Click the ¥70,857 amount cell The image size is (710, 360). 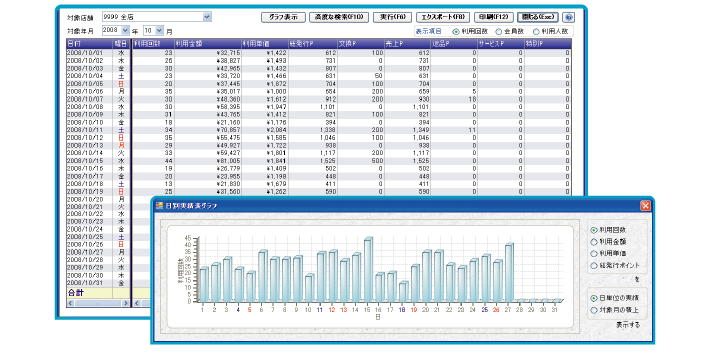click(x=208, y=130)
